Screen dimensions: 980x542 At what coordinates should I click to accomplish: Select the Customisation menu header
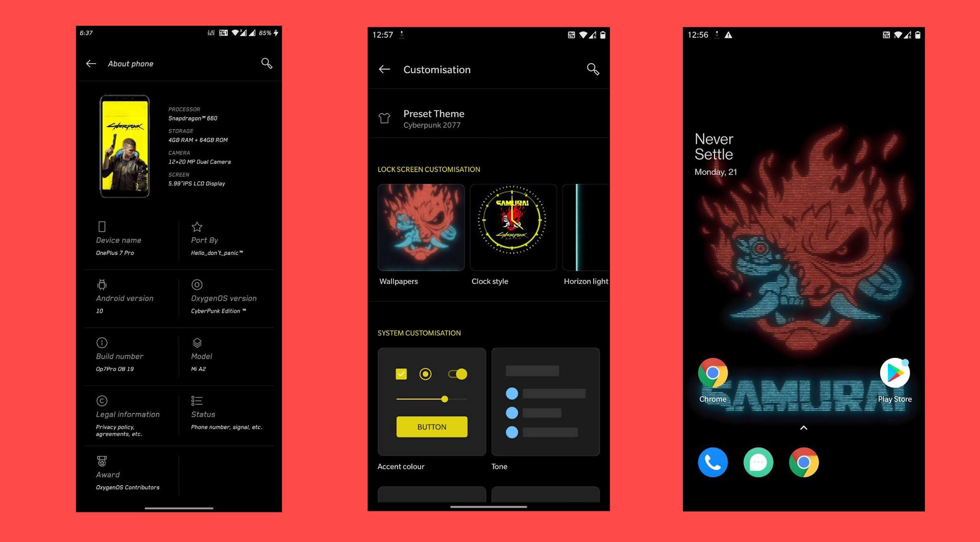point(437,69)
